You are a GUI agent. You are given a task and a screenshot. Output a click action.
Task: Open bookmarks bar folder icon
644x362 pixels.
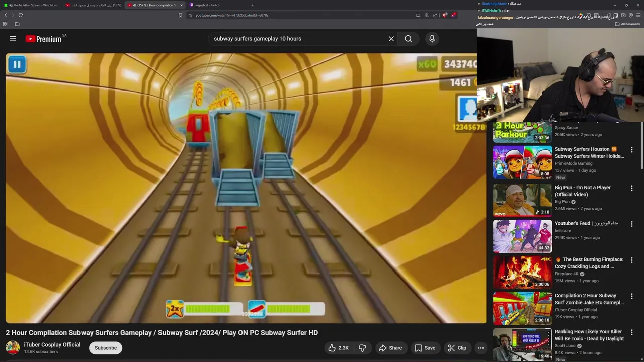[x=17, y=24]
